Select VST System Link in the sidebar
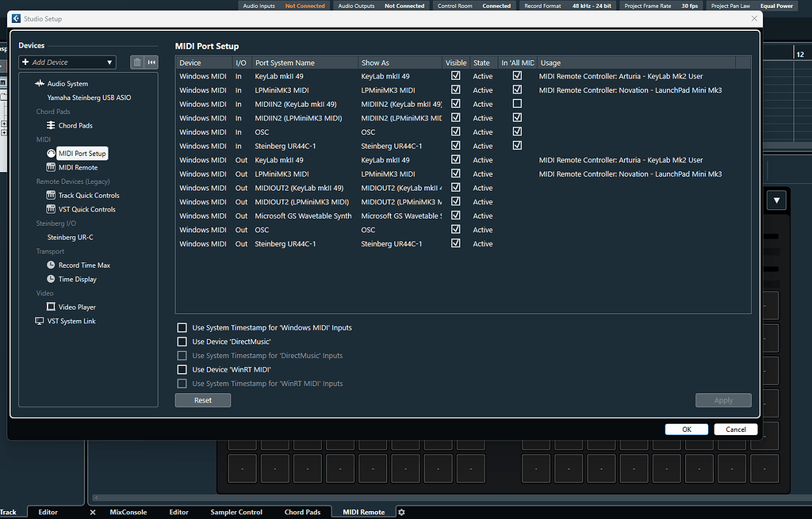Viewport: 812px width, 519px height. pos(71,321)
